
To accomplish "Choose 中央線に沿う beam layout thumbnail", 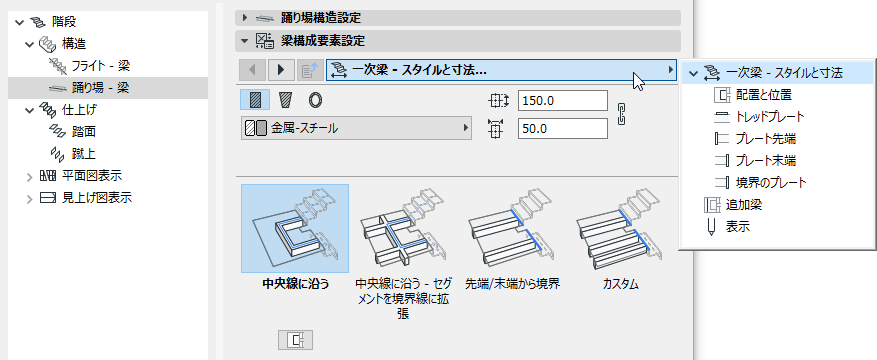I will coord(295,228).
